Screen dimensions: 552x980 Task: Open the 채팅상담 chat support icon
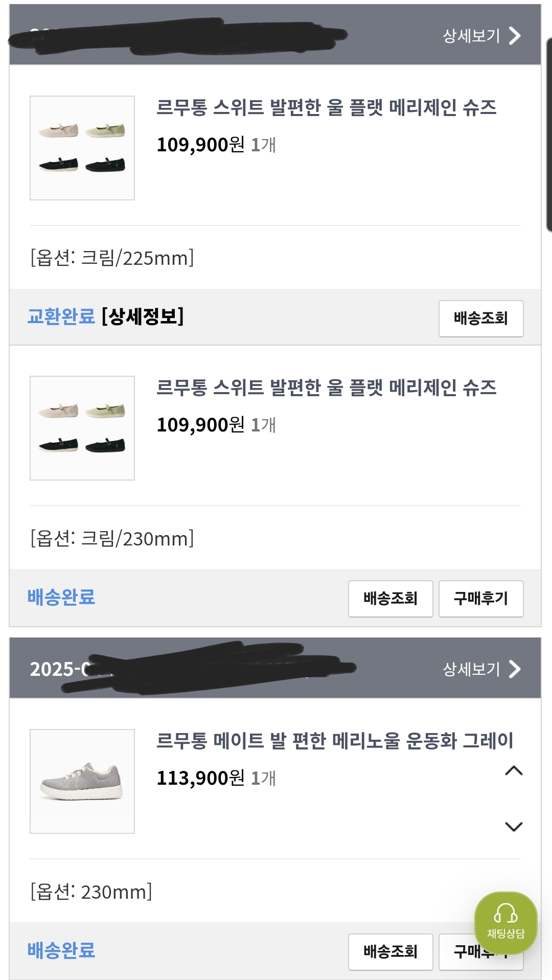[505, 922]
